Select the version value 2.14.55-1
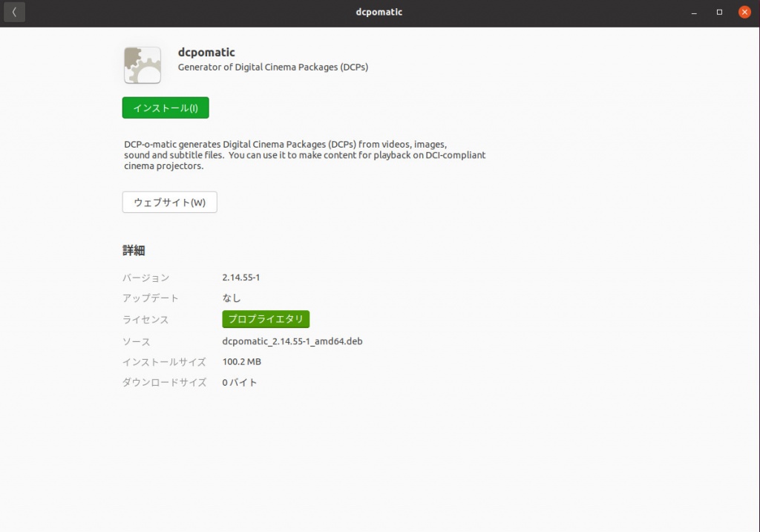The height and width of the screenshot is (532, 760). (241, 278)
